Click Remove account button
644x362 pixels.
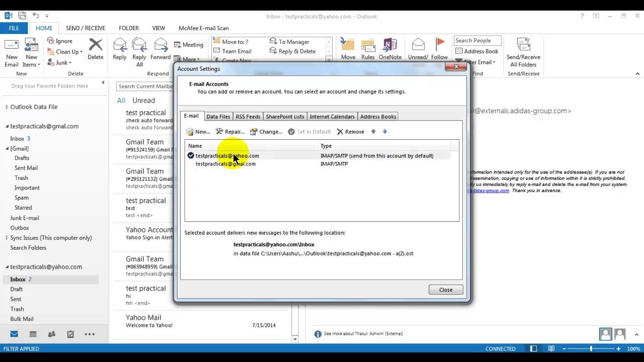tap(350, 132)
